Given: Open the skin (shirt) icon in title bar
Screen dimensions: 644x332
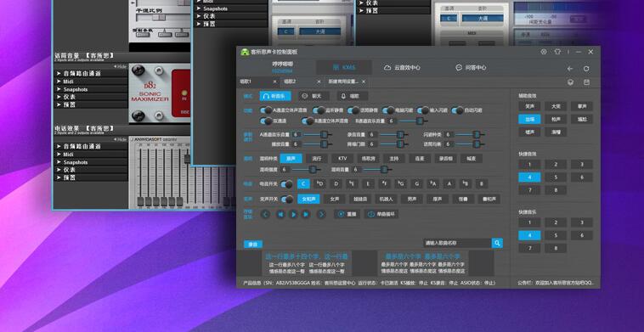Looking at the screenshot, I should (x=557, y=52).
